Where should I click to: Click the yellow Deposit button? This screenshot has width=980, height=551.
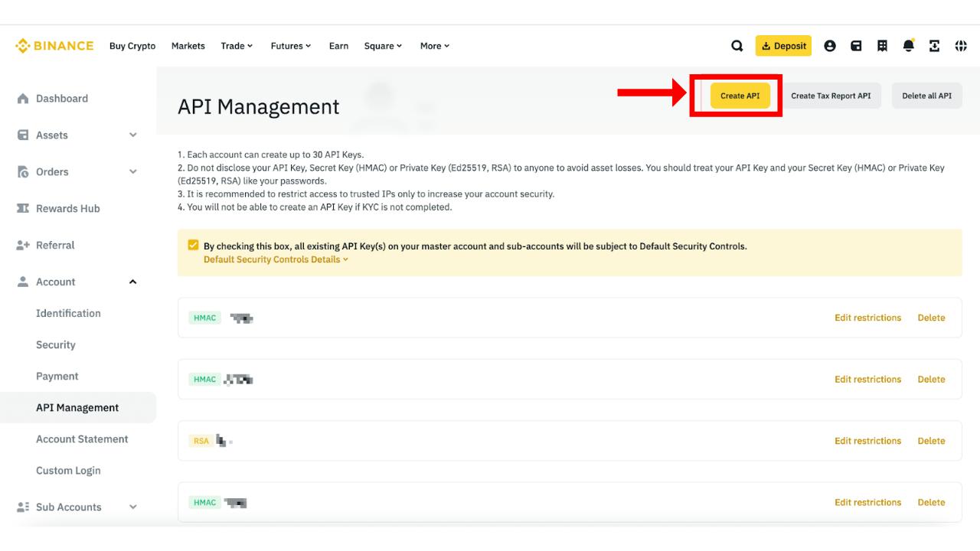(x=783, y=46)
